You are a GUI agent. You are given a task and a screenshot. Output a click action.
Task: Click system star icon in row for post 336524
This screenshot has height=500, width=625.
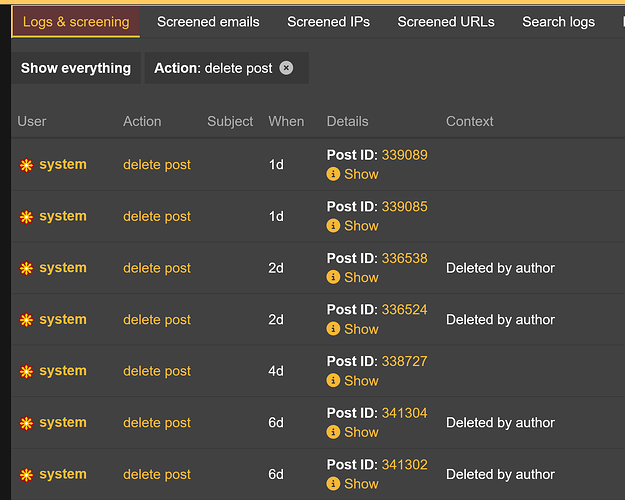[26, 320]
